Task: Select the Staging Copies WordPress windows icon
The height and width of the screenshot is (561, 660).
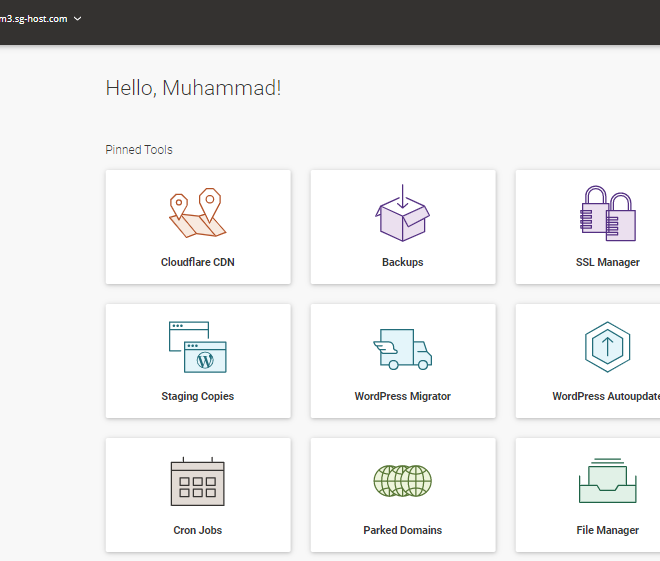Action: pos(197,347)
